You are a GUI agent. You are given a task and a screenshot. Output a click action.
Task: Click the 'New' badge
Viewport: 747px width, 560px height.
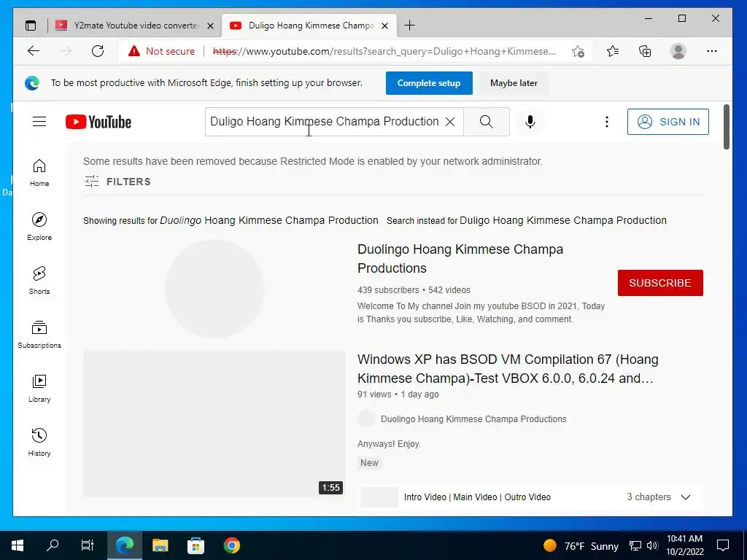[369, 463]
